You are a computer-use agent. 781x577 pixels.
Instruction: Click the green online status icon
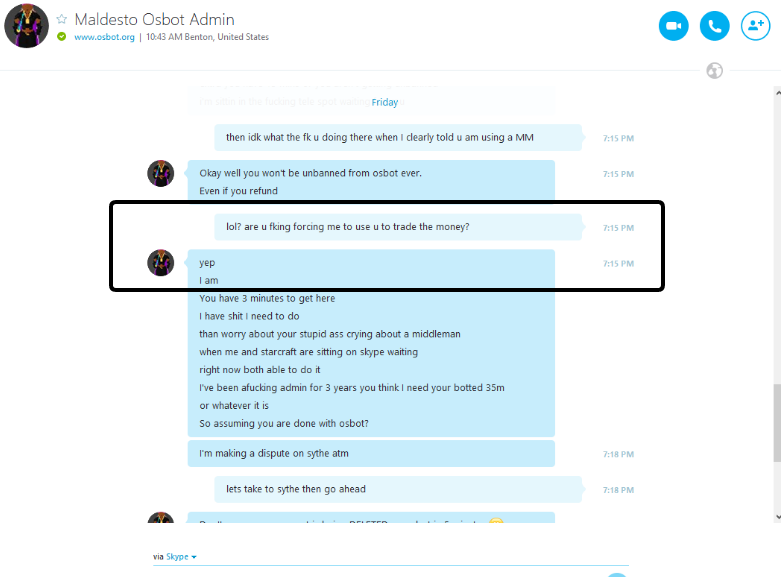(62, 36)
